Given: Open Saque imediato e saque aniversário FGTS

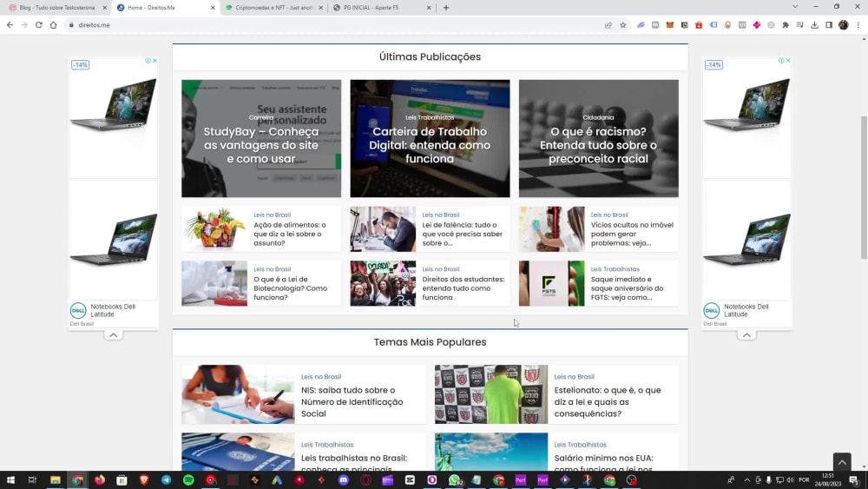Looking at the screenshot, I should coord(627,288).
